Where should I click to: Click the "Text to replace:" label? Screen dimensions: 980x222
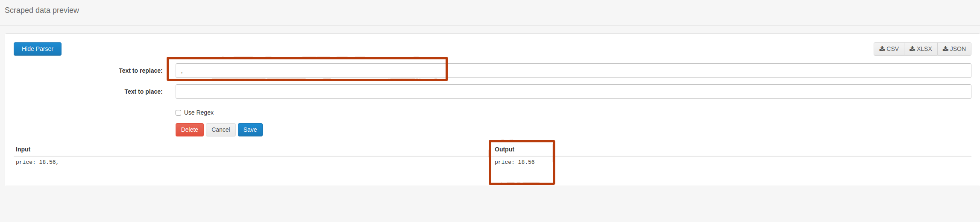(x=141, y=71)
